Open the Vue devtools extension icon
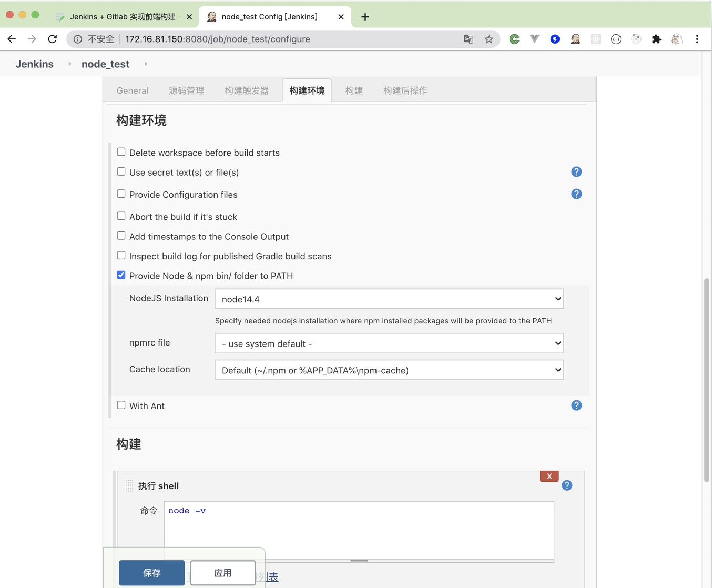This screenshot has height=588, width=712. pyautogui.click(x=535, y=39)
